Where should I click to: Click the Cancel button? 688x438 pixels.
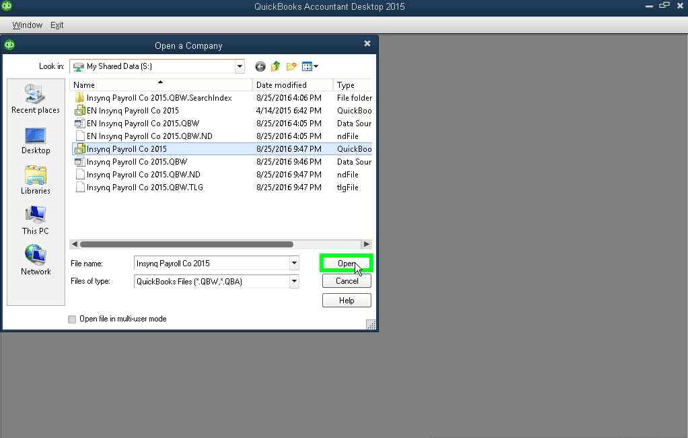pyautogui.click(x=347, y=281)
